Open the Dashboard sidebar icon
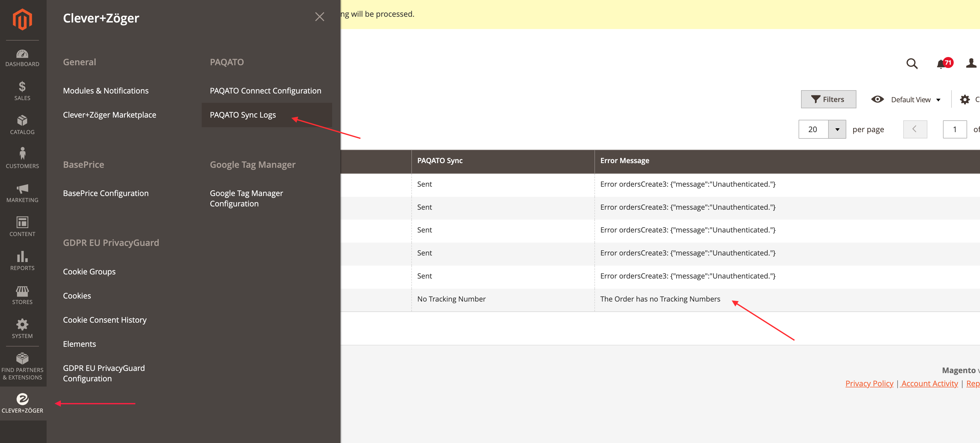This screenshot has width=980, height=443. pyautogui.click(x=22, y=58)
